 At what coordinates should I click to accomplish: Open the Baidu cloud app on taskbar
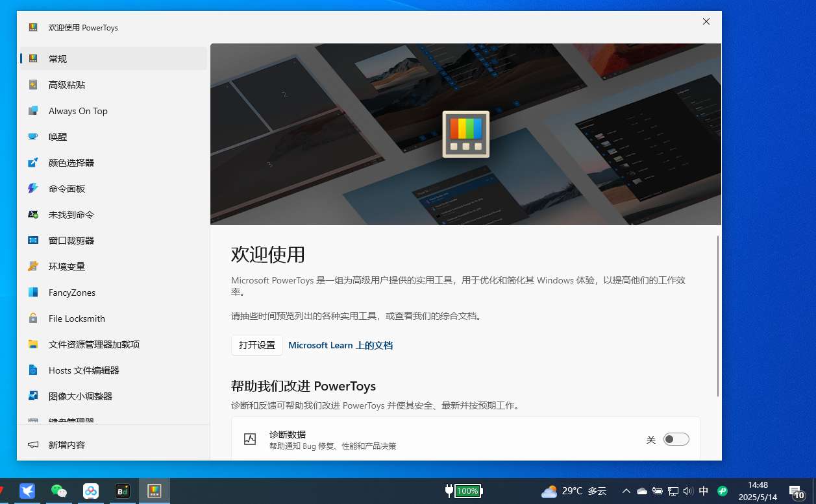point(91,491)
